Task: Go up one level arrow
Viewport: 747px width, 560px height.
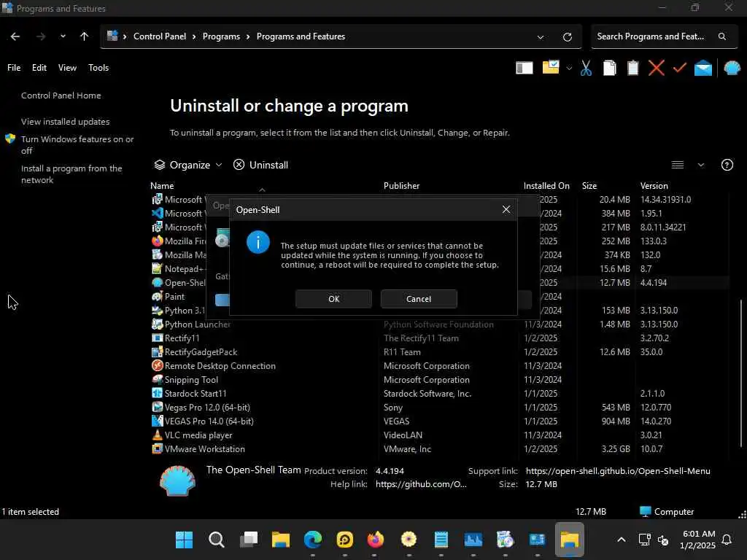Action: (85, 36)
